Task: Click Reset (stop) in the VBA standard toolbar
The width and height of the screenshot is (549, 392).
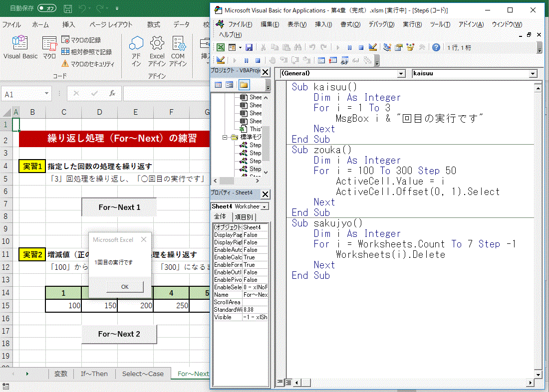Action: [361, 47]
